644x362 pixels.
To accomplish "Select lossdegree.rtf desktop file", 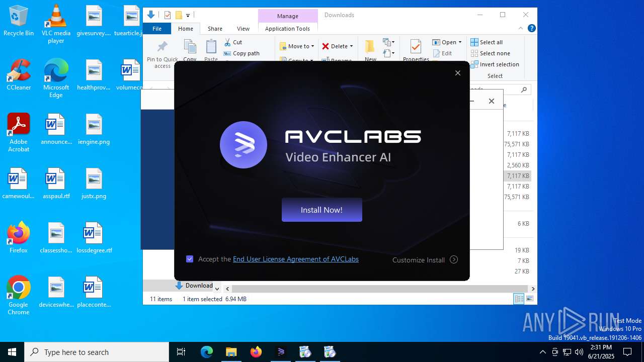I will [94, 238].
